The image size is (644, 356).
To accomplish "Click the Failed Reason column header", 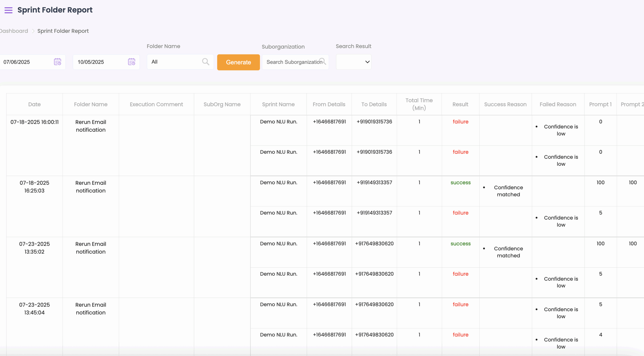I will tap(558, 104).
